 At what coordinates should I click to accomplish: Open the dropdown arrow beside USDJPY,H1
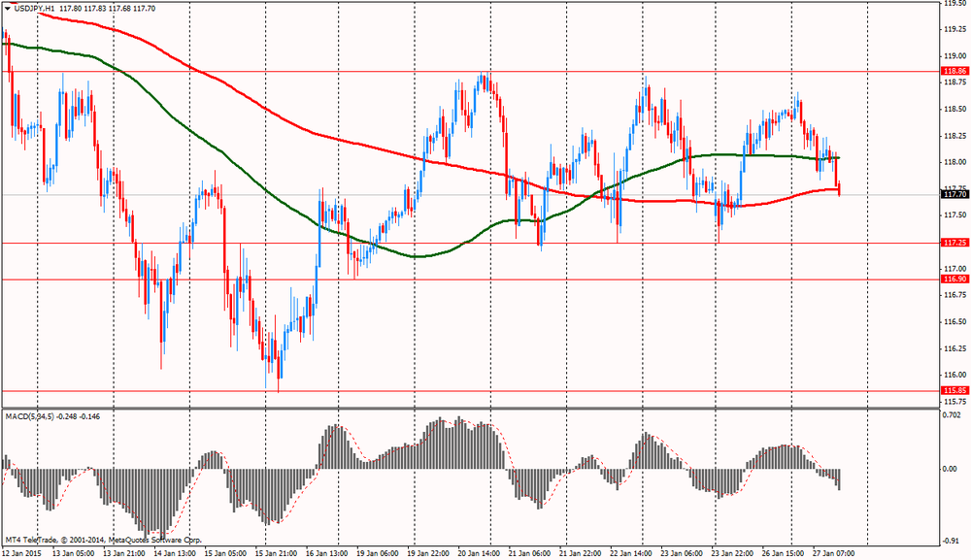coord(8,8)
